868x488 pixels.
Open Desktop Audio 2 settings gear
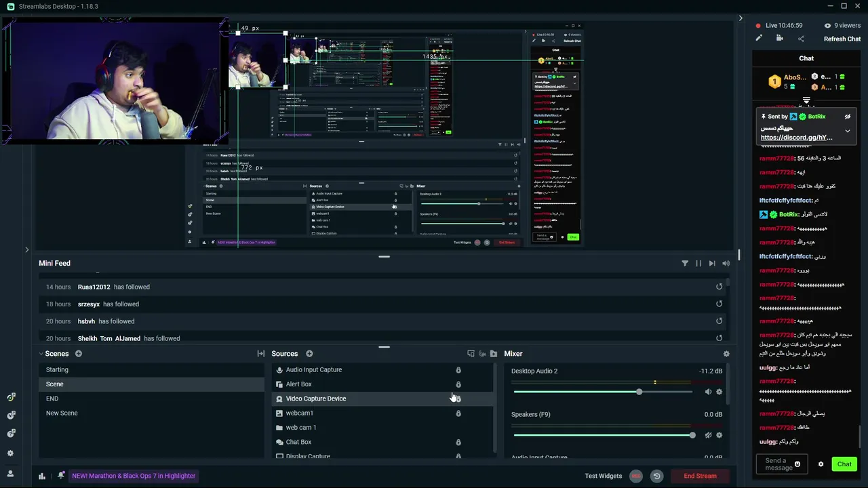click(x=719, y=392)
